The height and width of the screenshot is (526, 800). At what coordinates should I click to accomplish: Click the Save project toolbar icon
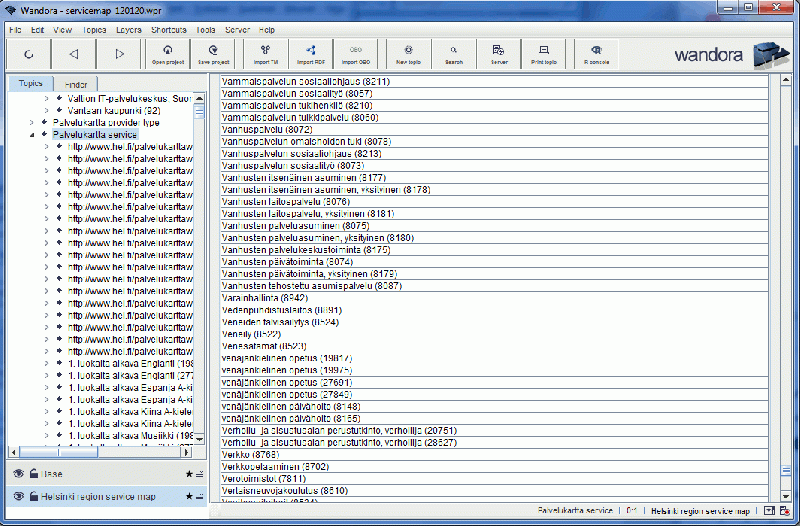(x=212, y=53)
